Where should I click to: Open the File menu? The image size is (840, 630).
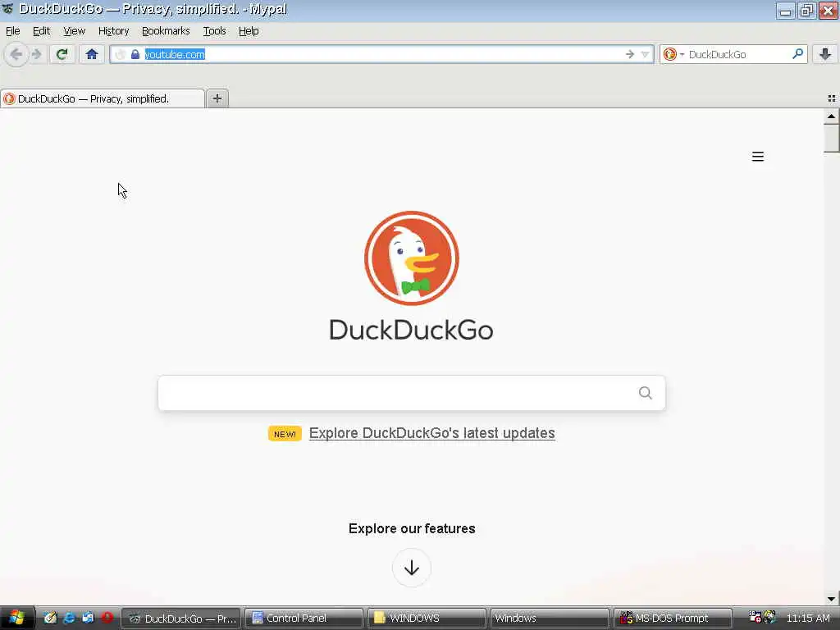pos(13,31)
